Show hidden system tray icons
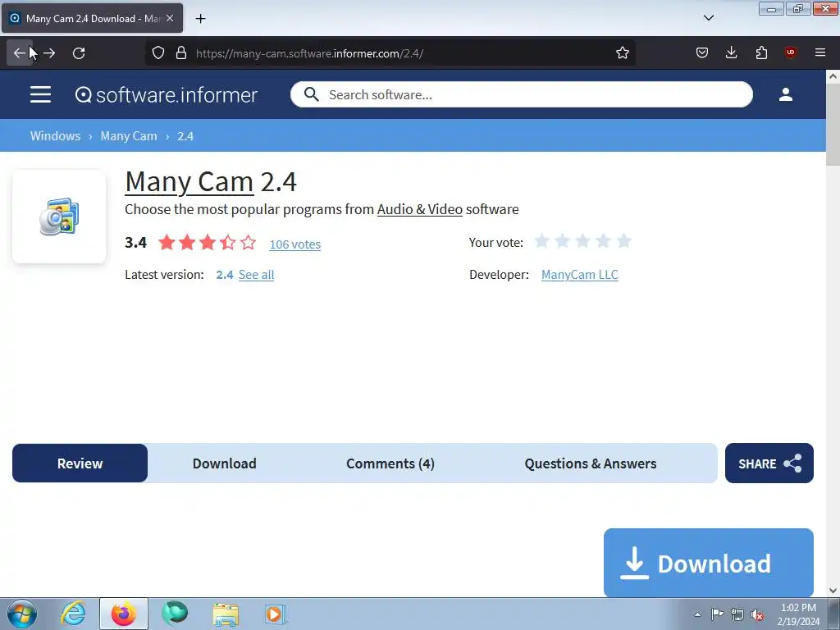The image size is (840, 630). 697,614
